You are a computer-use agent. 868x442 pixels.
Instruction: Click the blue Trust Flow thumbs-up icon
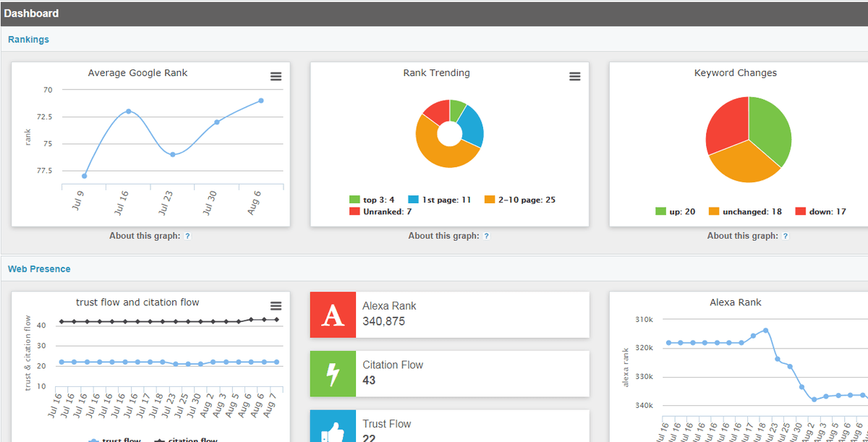(333, 428)
